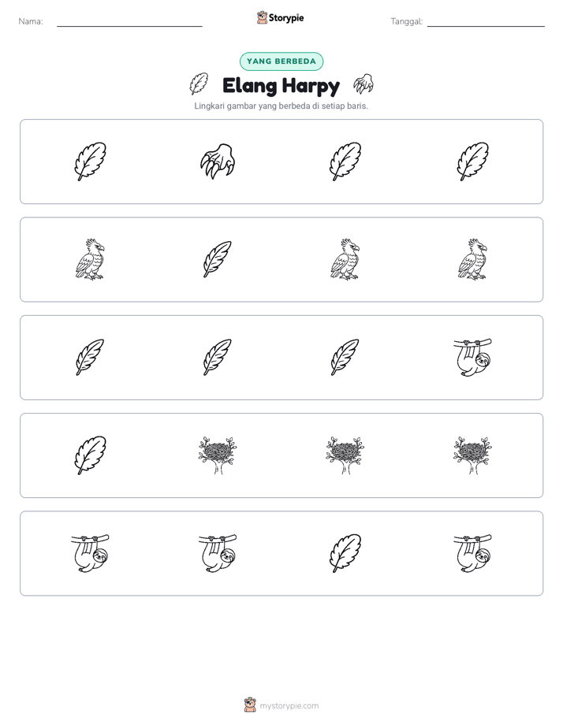Click the talon icon beside the Elang Harpy title

pyautogui.click(x=364, y=84)
